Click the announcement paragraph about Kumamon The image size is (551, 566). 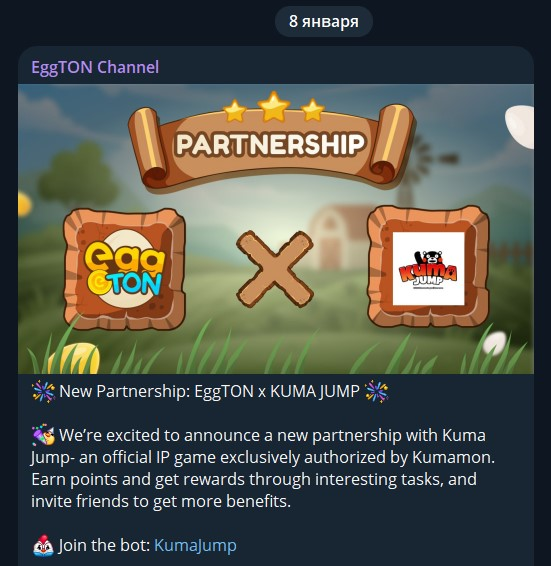pyautogui.click(x=263, y=468)
